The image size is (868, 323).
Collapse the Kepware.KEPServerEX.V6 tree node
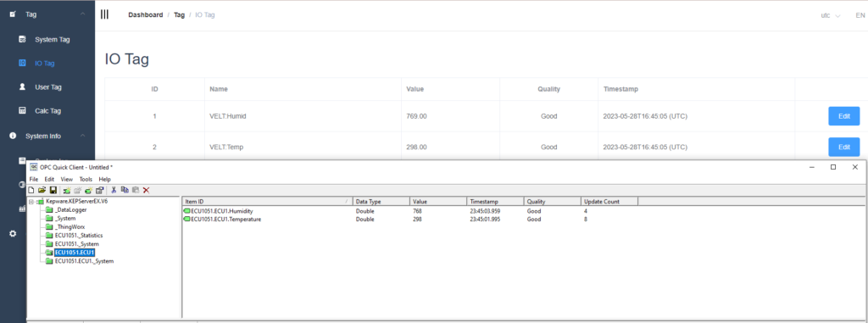31,202
